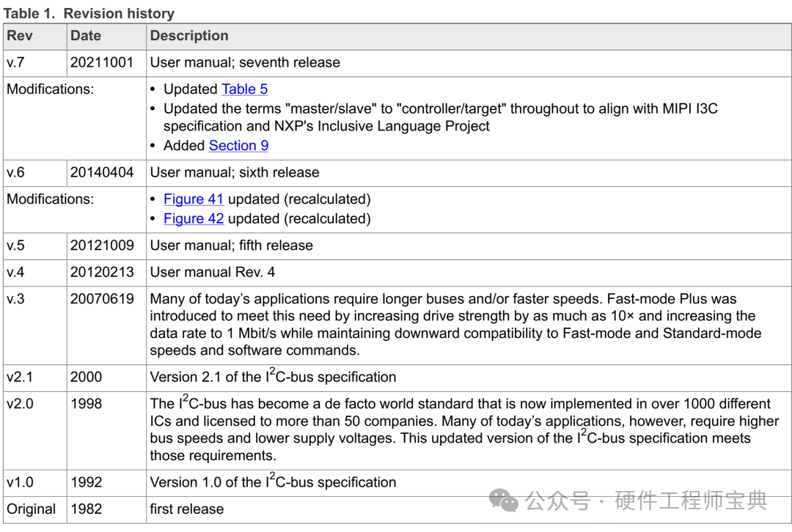The height and width of the screenshot is (532, 792).
Task: Select the date 20211001 cell
Action: (x=106, y=63)
